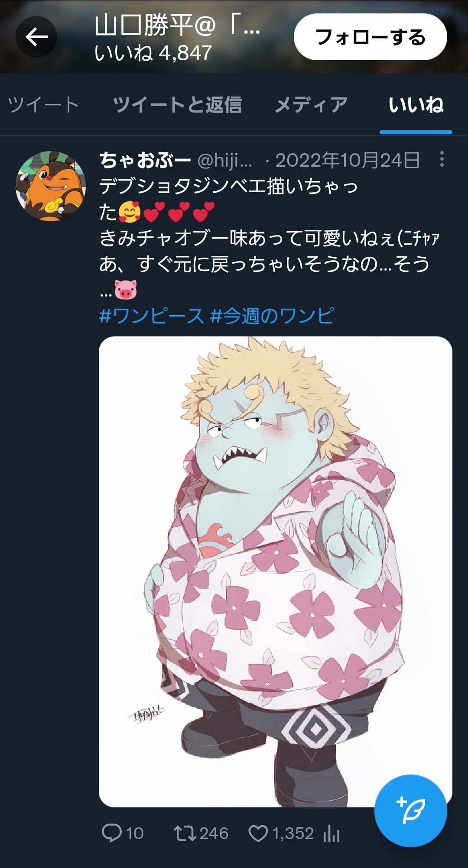
Task: Tap the back arrow icon
Action: pyautogui.click(x=36, y=37)
